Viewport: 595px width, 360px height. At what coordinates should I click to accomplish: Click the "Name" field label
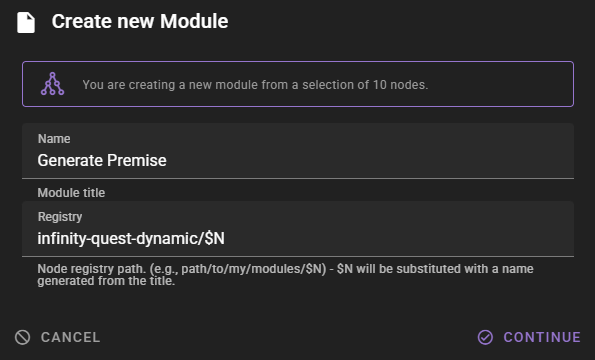click(x=54, y=139)
